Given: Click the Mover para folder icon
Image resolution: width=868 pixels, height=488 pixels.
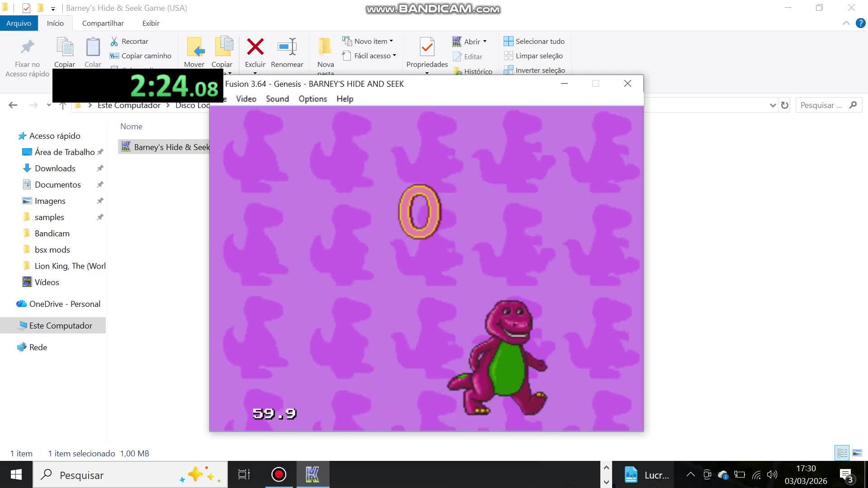Looking at the screenshot, I should [x=195, y=47].
